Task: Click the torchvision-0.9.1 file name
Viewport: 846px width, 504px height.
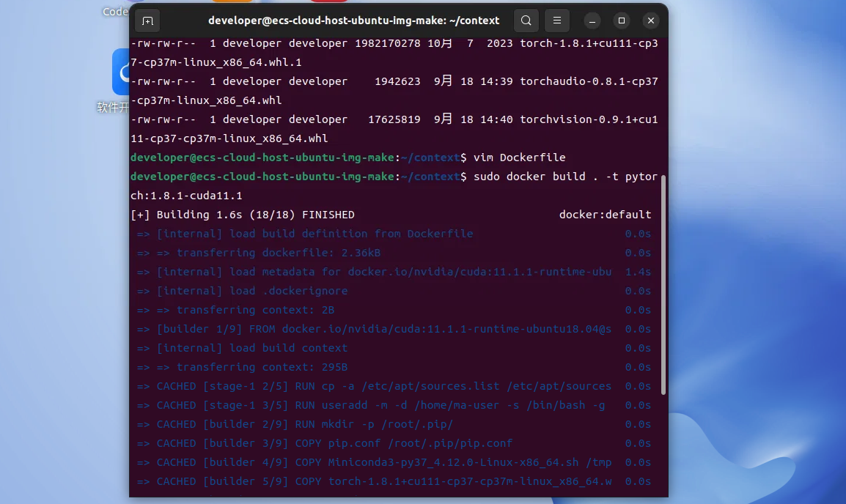Action: pyautogui.click(x=589, y=119)
